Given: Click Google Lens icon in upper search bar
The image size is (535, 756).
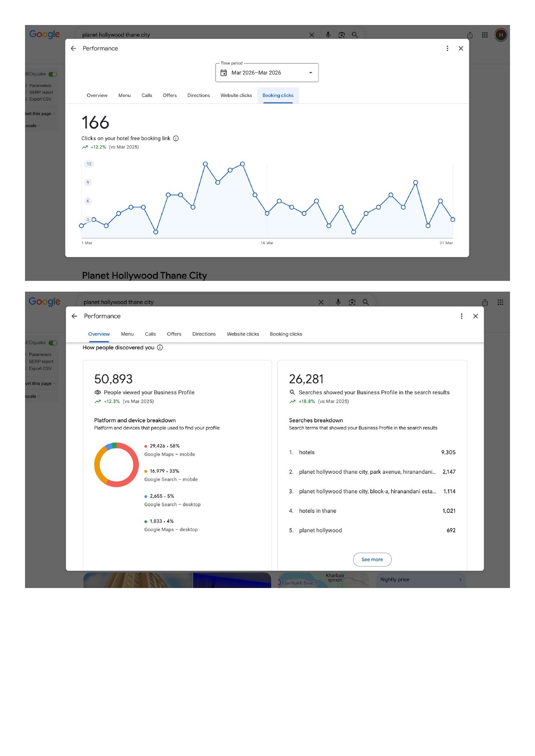Looking at the screenshot, I should [341, 35].
